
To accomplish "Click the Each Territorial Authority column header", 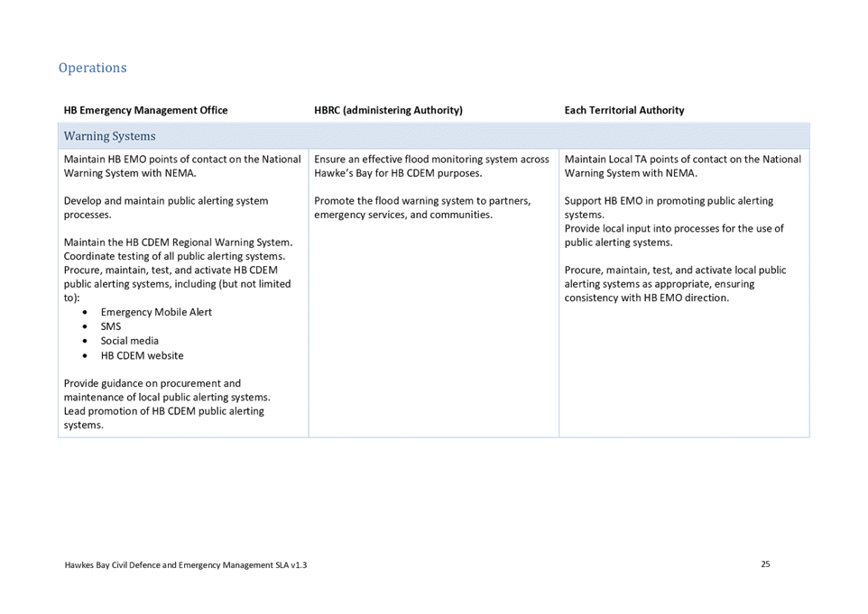I will tap(624, 111).
